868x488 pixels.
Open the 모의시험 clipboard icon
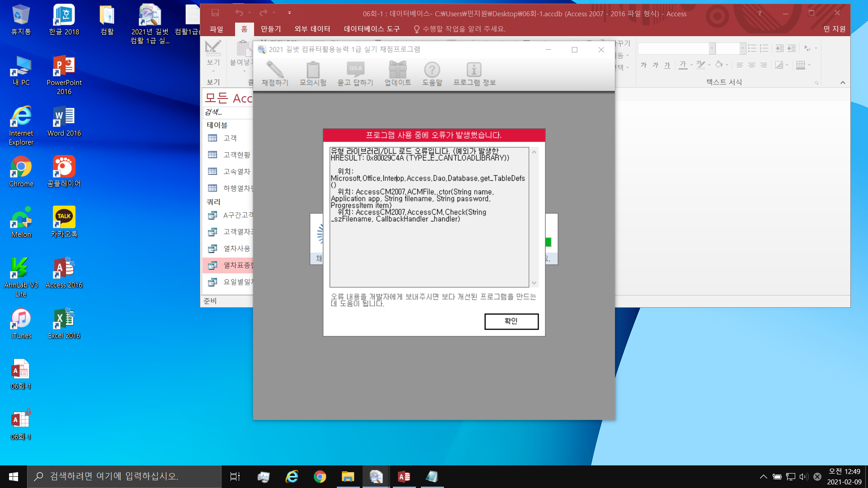(313, 70)
